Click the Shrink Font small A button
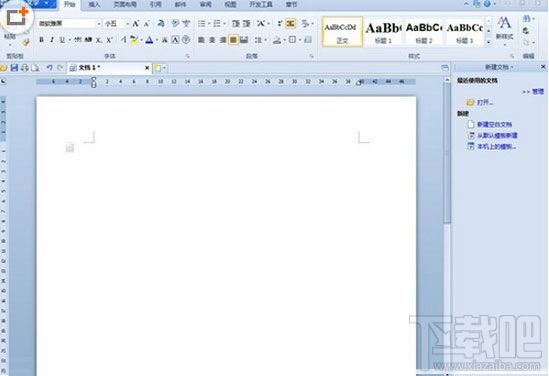 pos(147,23)
